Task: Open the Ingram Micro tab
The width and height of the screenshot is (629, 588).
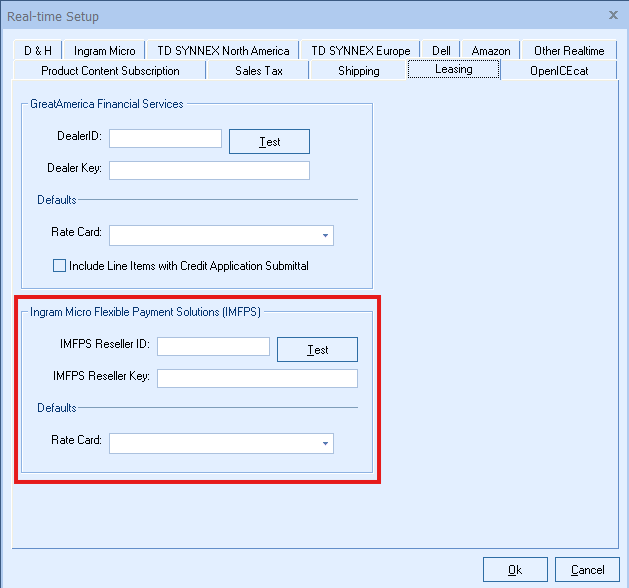Action: (x=104, y=51)
